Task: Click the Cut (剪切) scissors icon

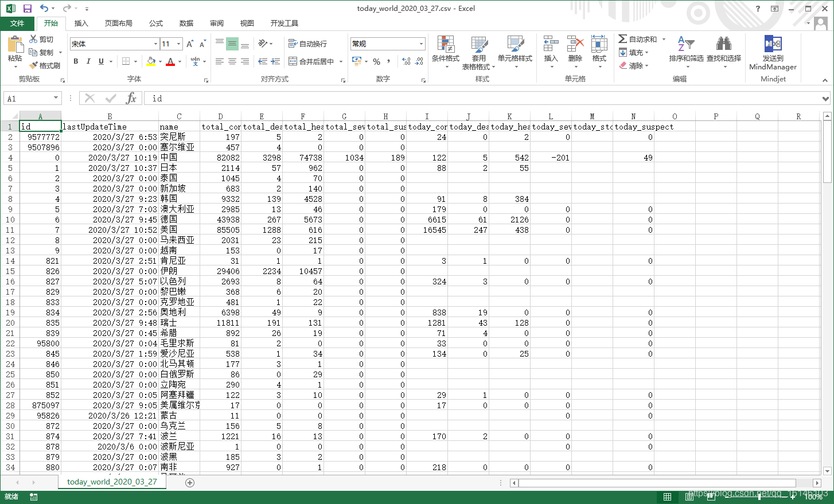Action: click(33, 39)
